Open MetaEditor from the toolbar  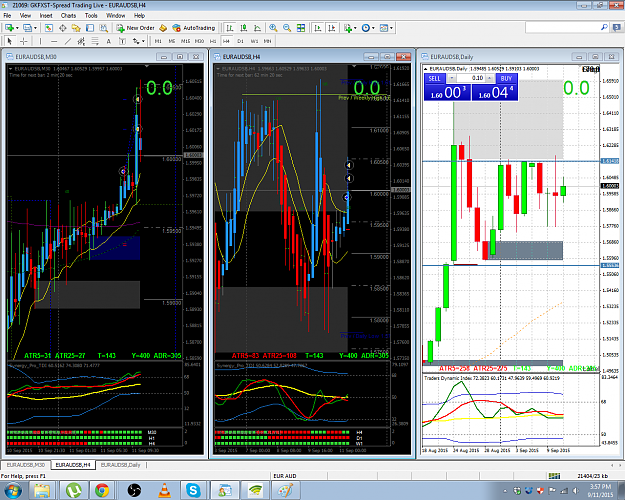click(163, 28)
